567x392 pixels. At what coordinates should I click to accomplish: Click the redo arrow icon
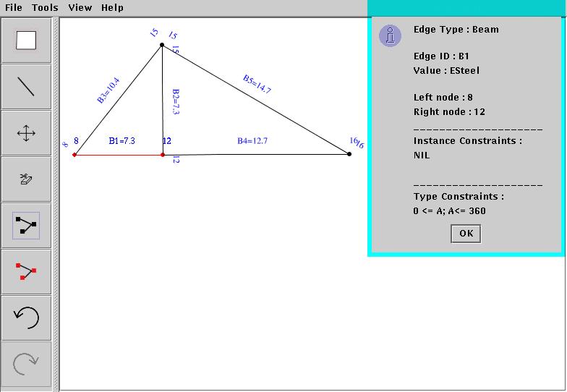[27, 364]
